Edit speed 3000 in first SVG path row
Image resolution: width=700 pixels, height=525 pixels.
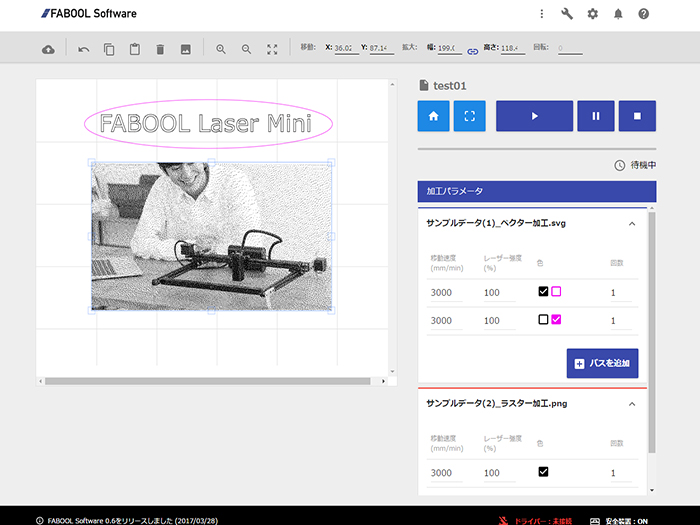(x=446, y=293)
